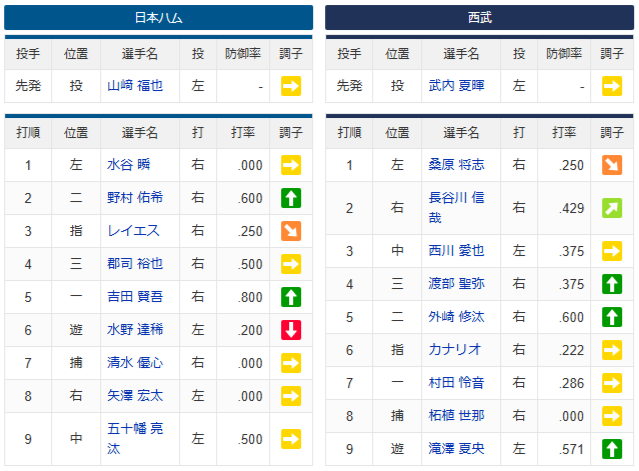This screenshot has width=639, height=471.
Task: Open player link 水野 達稀
Action: pos(135,330)
